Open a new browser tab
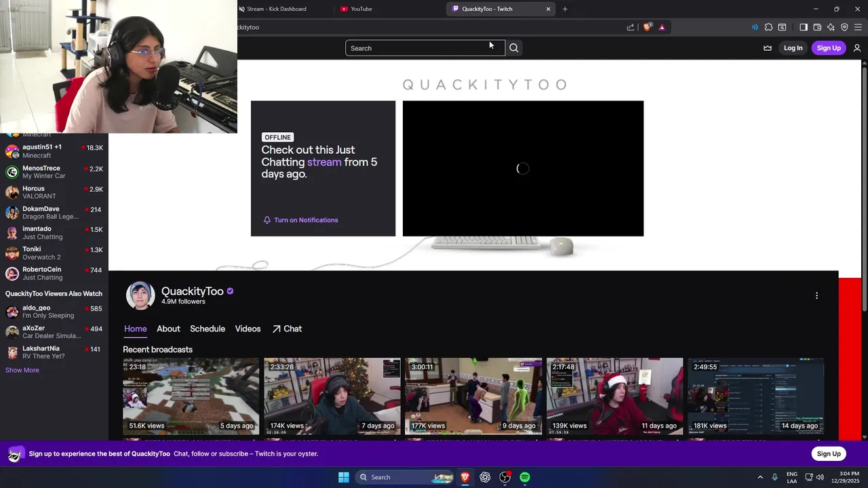Screen dimensions: 868x488 [x=565, y=9]
